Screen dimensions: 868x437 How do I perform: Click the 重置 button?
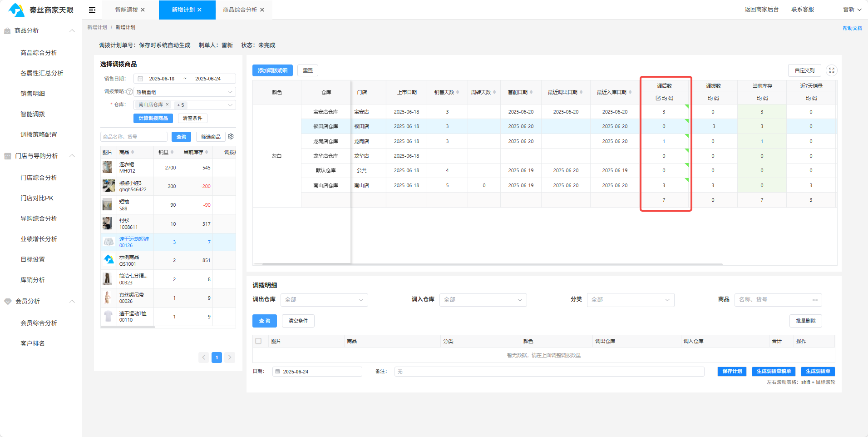pos(308,70)
